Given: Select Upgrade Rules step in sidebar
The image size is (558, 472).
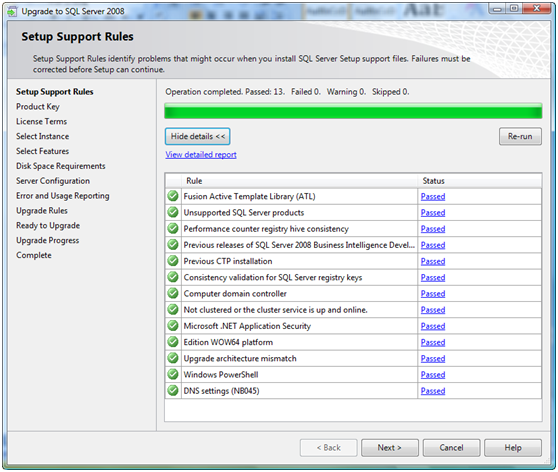Looking at the screenshot, I should pos(42,211).
